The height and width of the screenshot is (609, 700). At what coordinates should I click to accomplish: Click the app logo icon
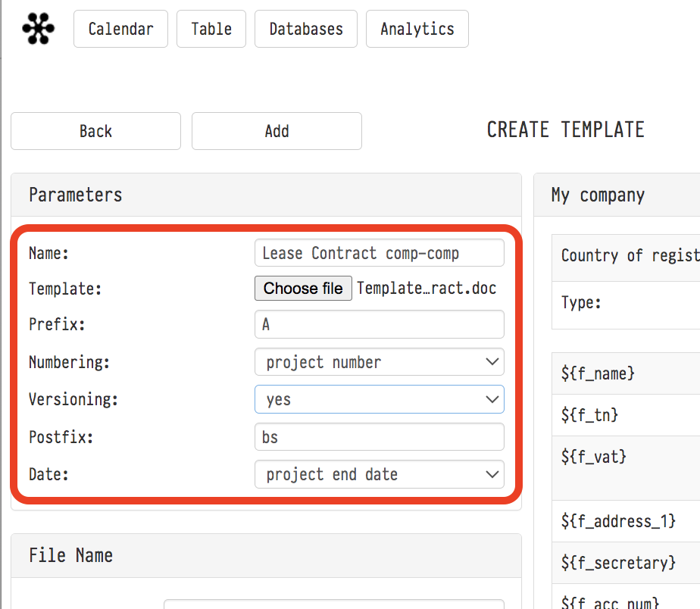pyautogui.click(x=38, y=29)
